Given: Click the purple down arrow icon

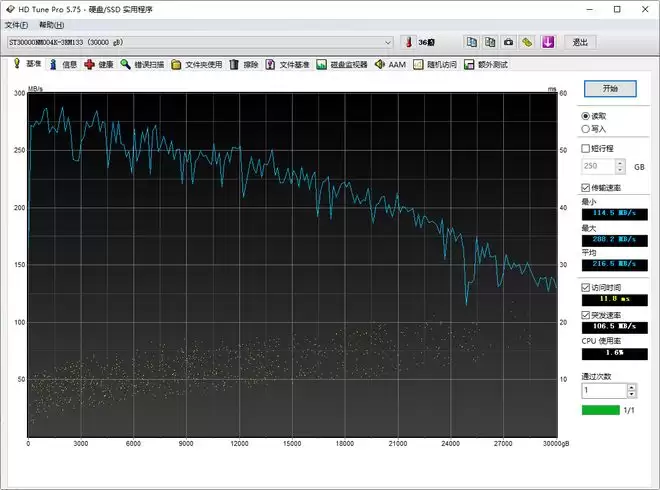Looking at the screenshot, I should point(547,42).
